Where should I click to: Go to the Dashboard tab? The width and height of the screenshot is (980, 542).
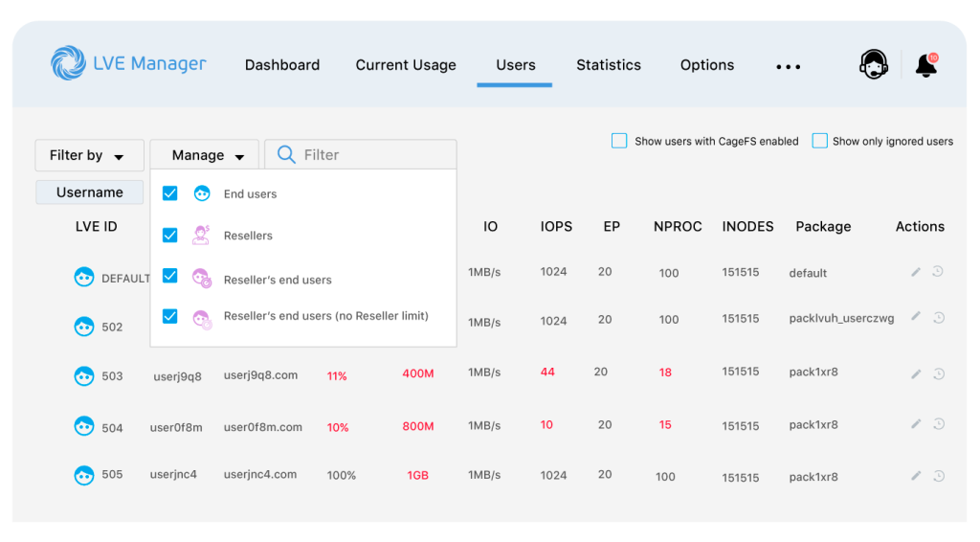(x=282, y=65)
